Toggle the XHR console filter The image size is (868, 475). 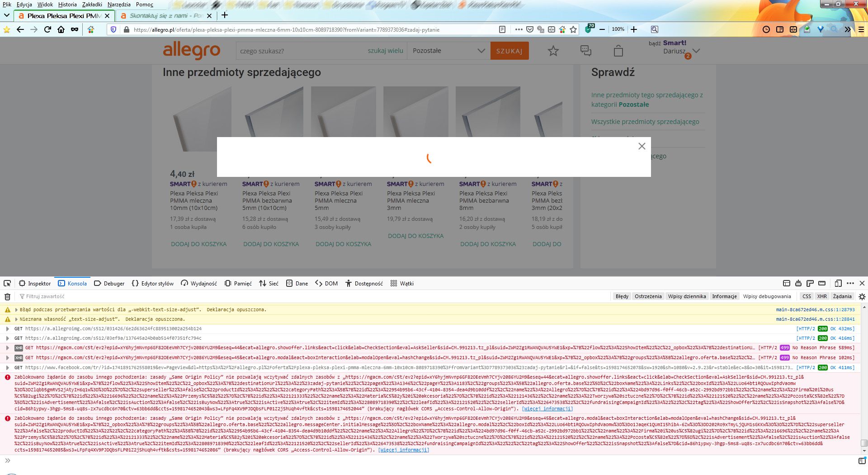[821, 296]
